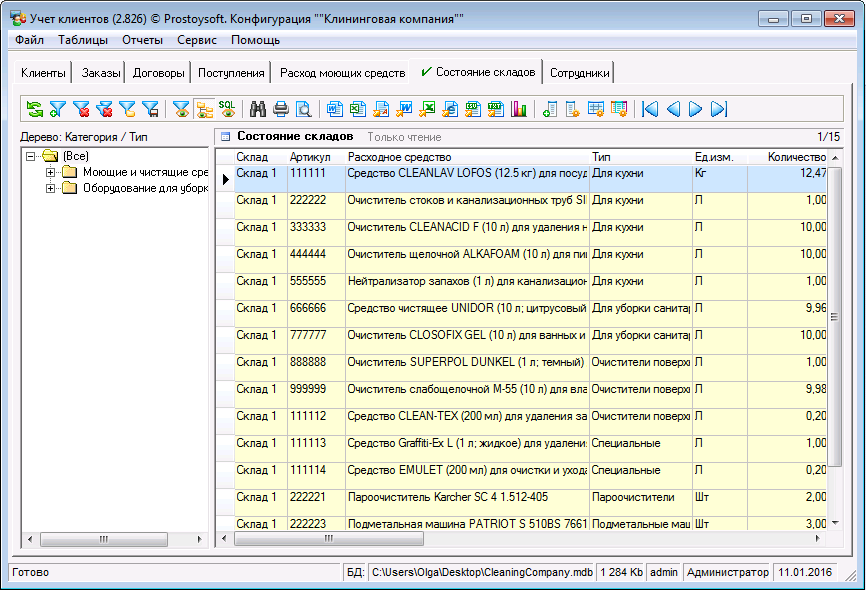Click the colorful bar chart icon
The width and height of the screenshot is (866, 590).
(x=518, y=109)
